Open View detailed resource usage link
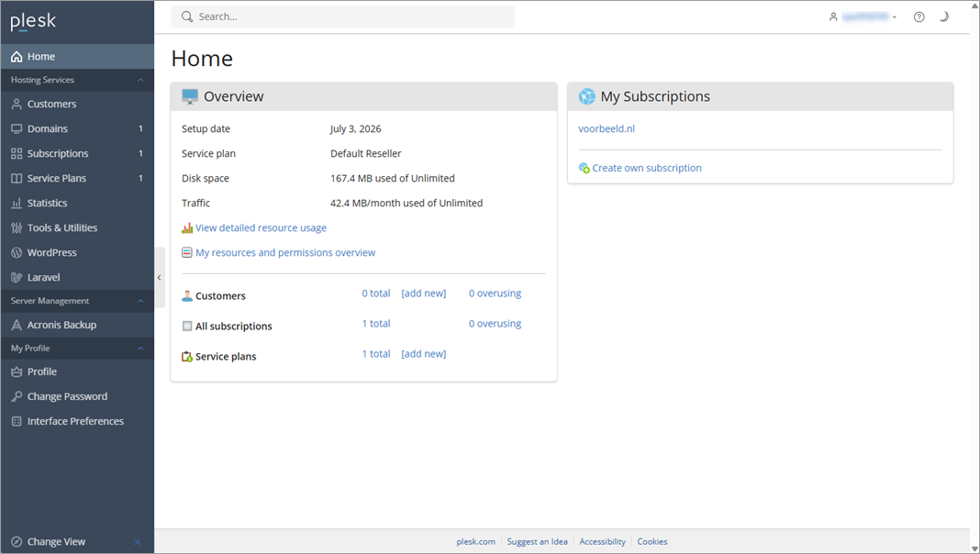 pyautogui.click(x=261, y=228)
